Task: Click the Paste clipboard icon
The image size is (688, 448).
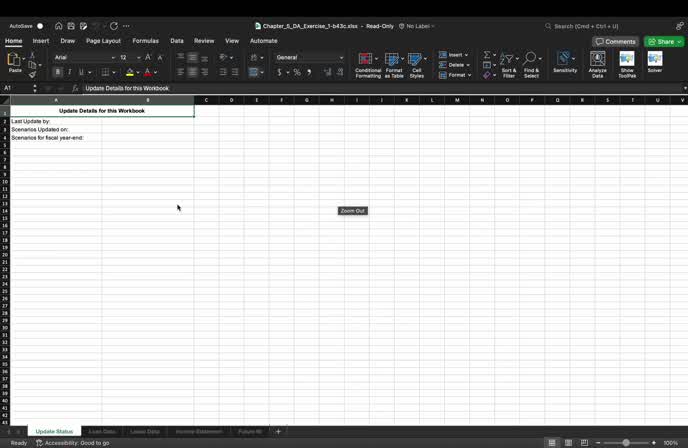Action: [x=14, y=62]
